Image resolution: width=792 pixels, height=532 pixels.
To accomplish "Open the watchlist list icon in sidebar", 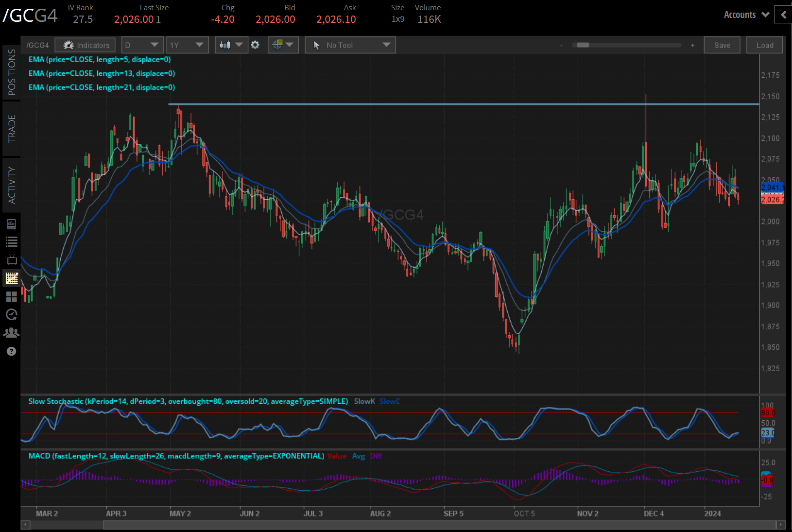I will coord(12,241).
